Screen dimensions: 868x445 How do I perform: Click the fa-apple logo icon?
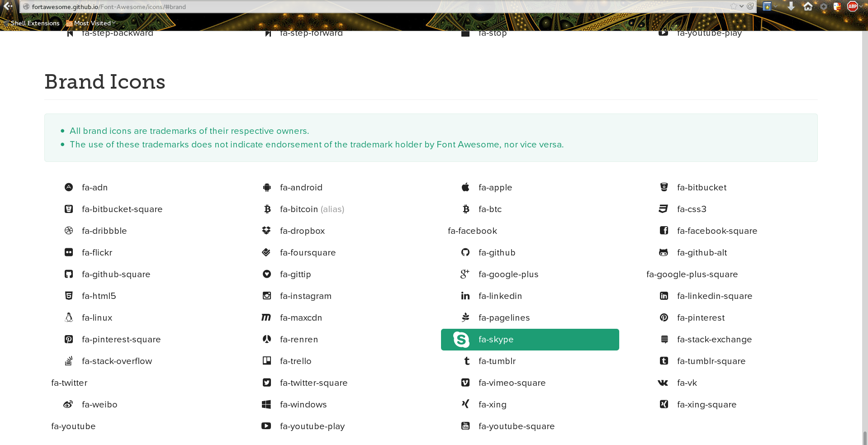point(465,187)
